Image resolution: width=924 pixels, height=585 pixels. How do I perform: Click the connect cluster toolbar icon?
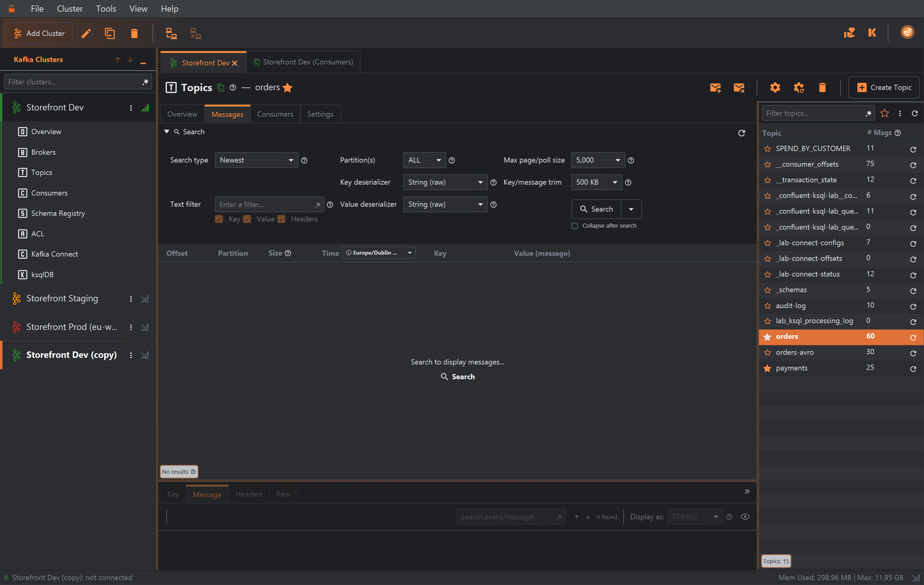(x=171, y=33)
